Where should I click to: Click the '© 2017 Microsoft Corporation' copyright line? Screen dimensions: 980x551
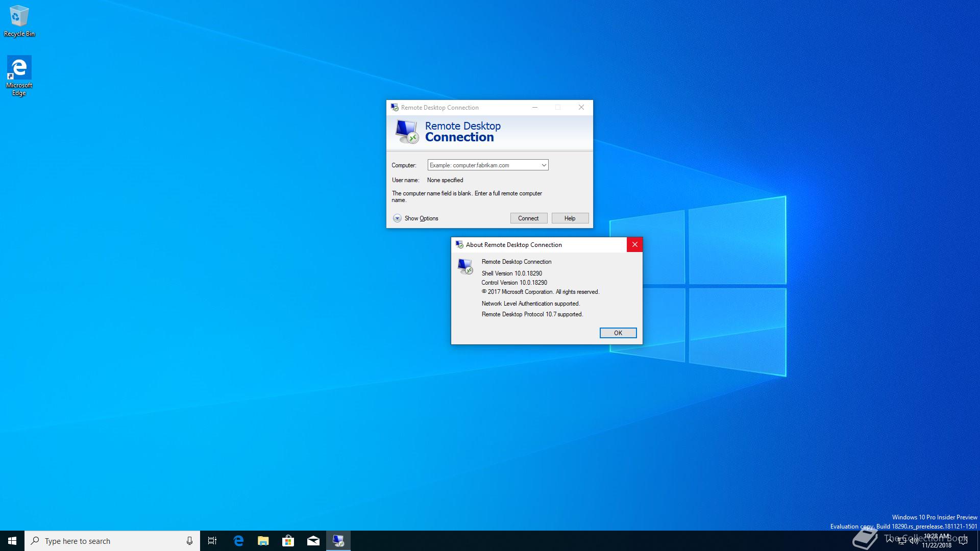(540, 292)
